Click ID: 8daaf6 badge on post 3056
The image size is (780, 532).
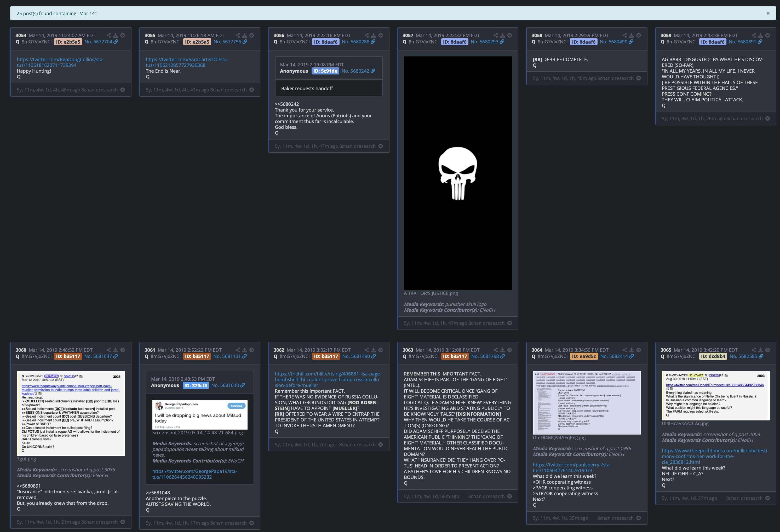pos(326,42)
